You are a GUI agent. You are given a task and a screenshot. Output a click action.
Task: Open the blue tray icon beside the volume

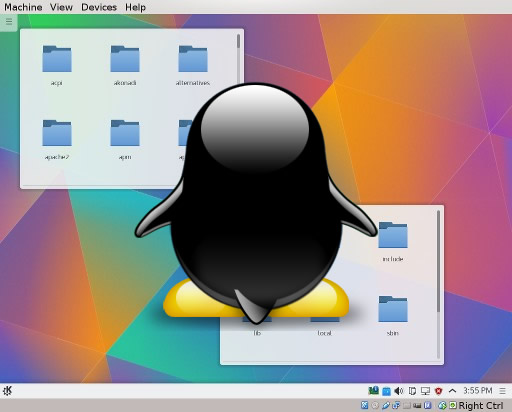386,391
